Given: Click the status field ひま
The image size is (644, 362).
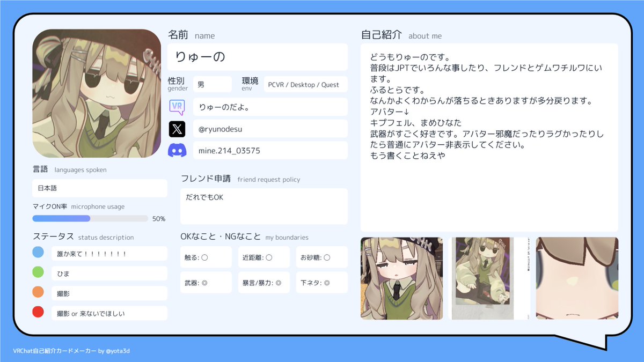Looking at the screenshot, I should coord(109,274).
